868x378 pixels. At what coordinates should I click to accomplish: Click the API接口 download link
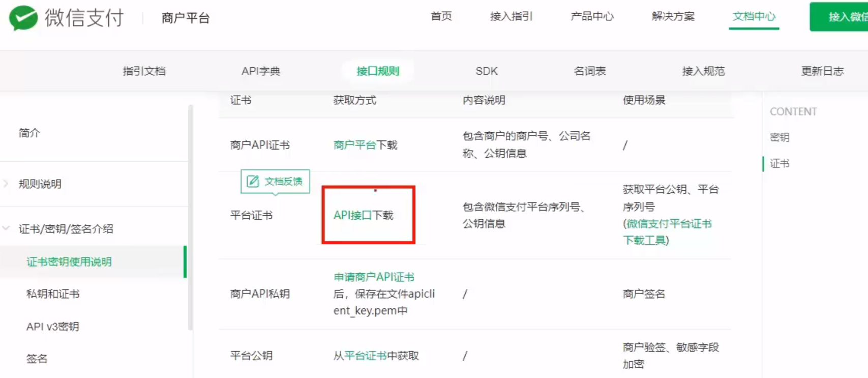(x=353, y=215)
